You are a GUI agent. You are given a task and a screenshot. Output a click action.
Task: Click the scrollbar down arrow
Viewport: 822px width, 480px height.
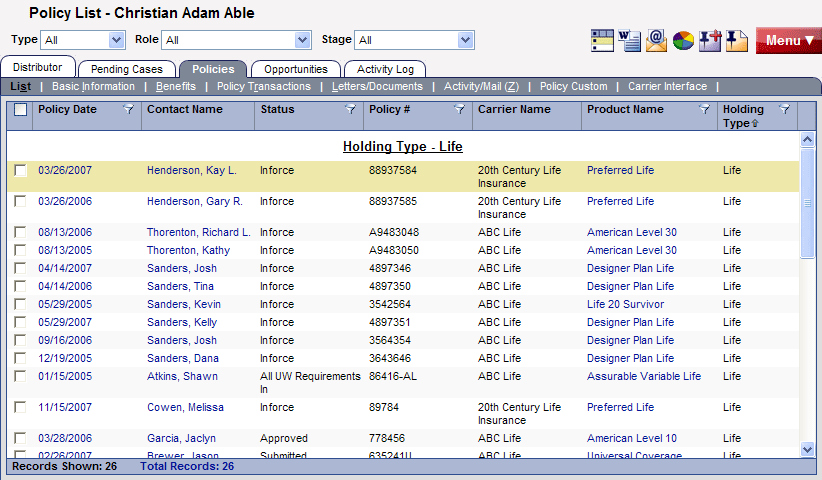coord(808,450)
